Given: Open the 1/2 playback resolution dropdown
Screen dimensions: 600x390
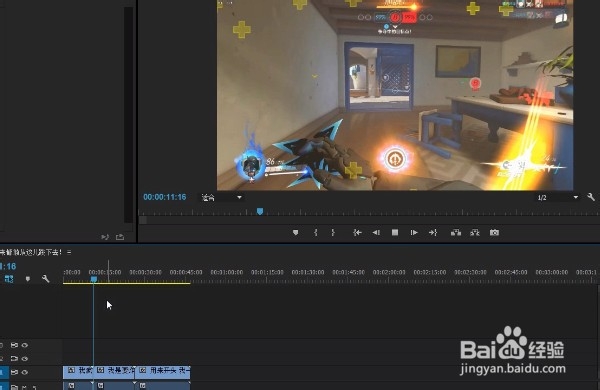Looking at the screenshot, I should point(557,197).
